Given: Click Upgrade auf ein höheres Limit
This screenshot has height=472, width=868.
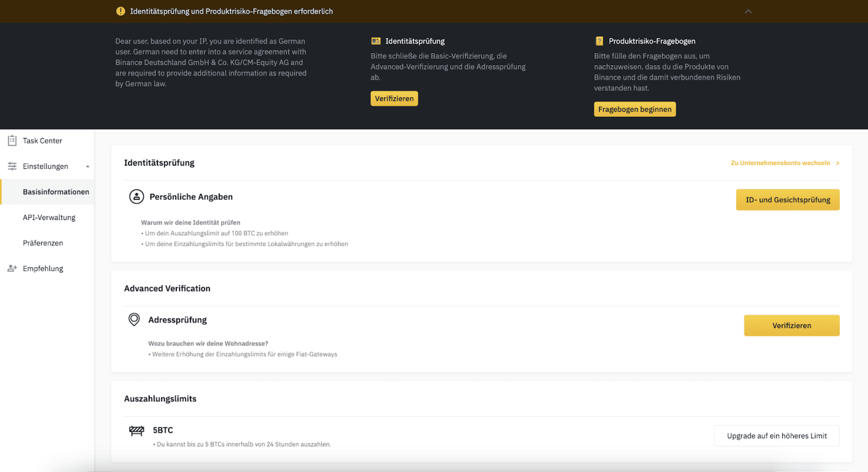Looking at the screenshot, I should [x=777, y=436].
